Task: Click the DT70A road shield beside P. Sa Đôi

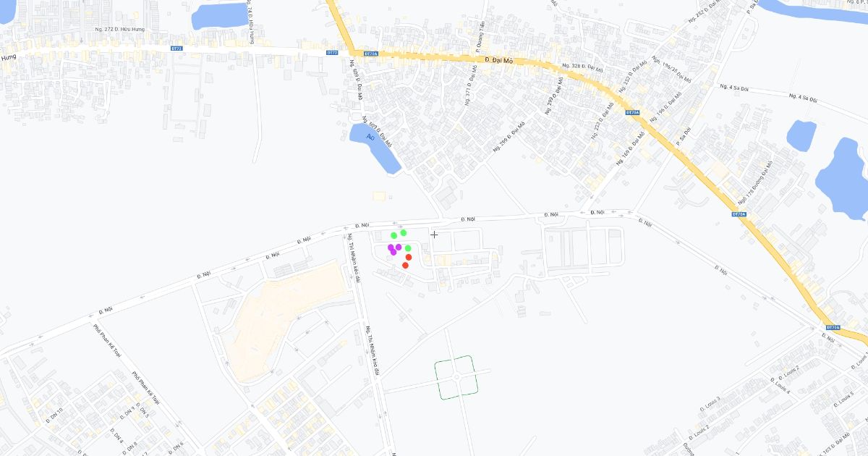Action: point(632,113)
